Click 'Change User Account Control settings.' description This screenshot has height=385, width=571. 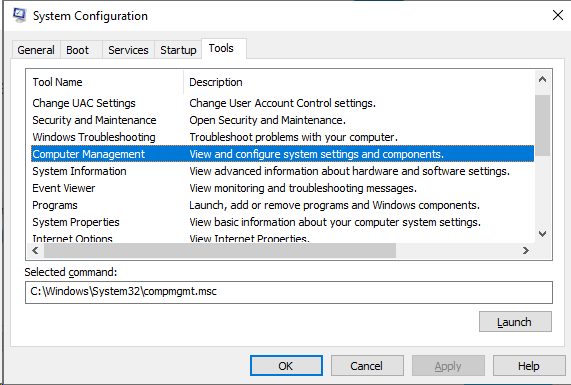point(282,103)
